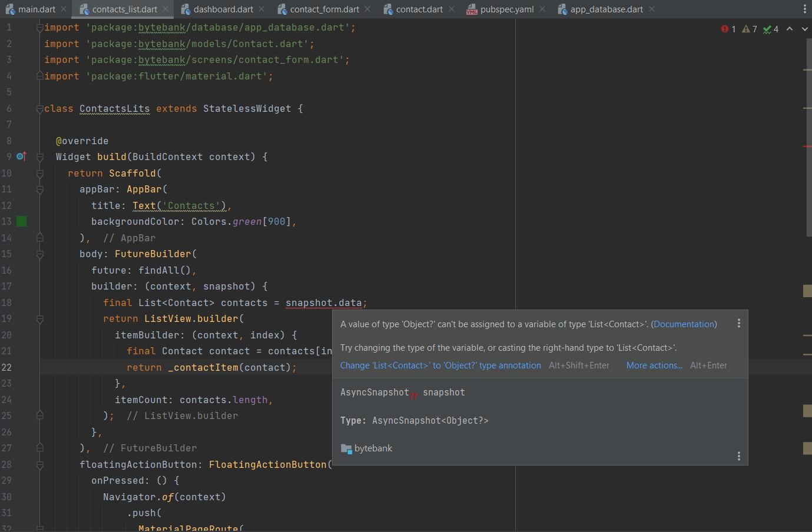Go to previous highlighted error arrow
The width and height of the screenshot is (812, 532).
pyautogui.click(x=790, y=29)
